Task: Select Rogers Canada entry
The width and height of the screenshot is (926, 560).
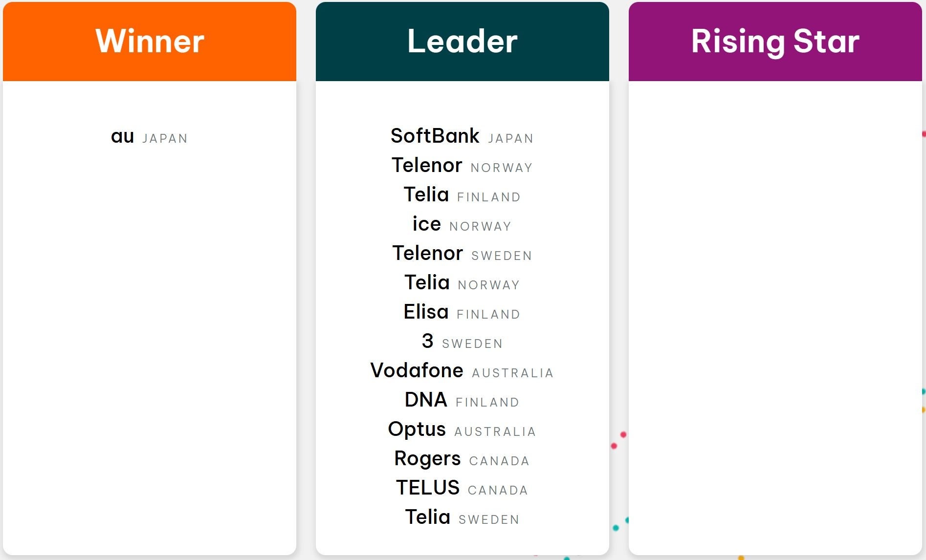Action: tap(462, 459)
